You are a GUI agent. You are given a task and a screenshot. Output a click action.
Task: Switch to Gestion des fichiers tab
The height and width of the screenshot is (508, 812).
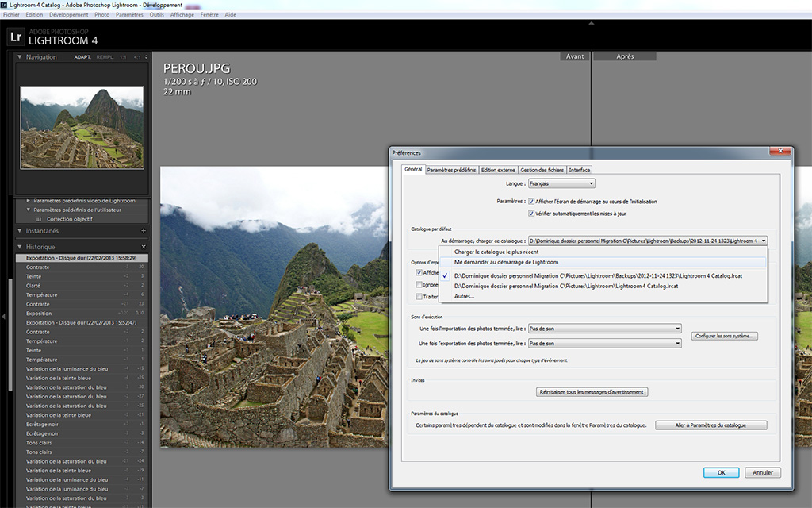[542, 170]
